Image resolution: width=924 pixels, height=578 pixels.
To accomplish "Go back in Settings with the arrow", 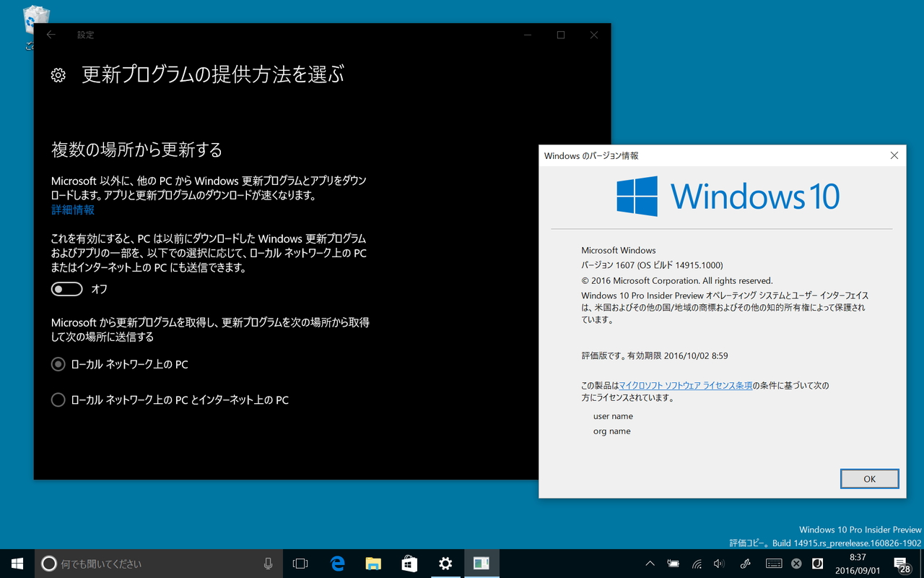I will pos(50,34).
